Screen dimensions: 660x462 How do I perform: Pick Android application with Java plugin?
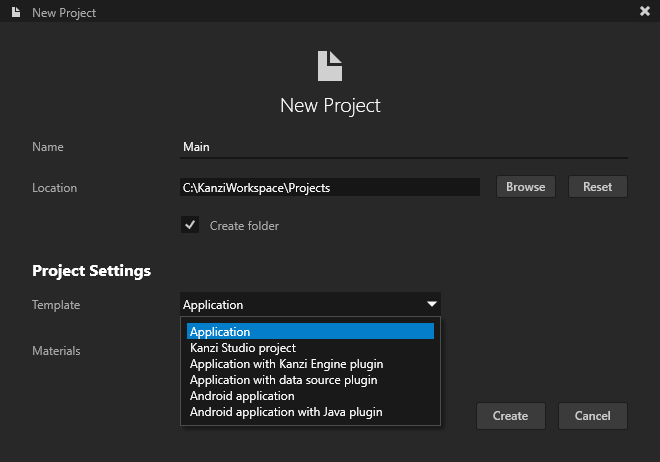click(310, 412)
